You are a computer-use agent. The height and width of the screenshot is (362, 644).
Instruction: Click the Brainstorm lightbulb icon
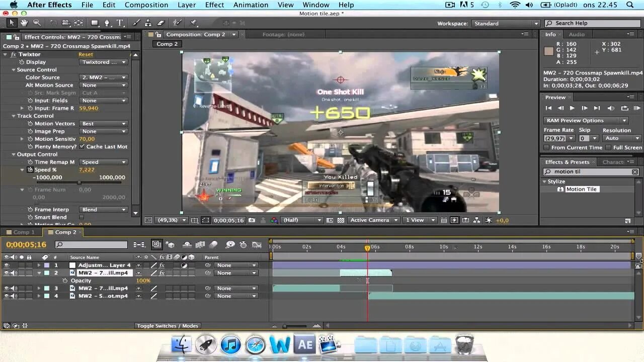click(230, 245)
